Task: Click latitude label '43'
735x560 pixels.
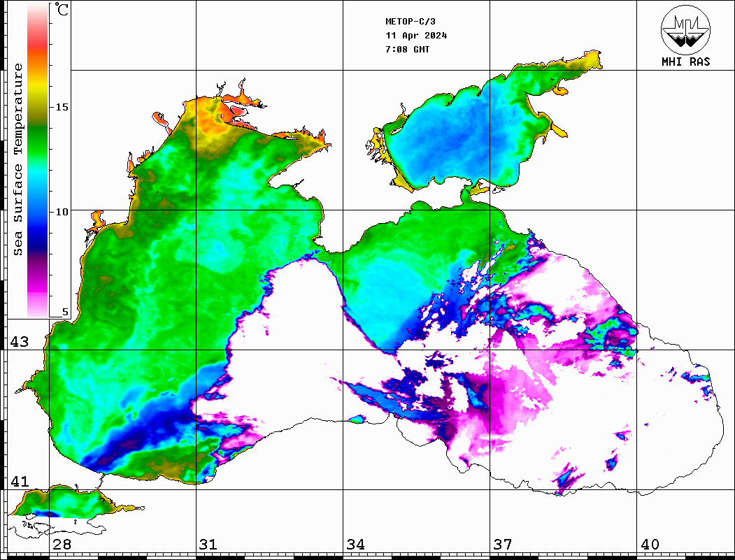Action: 20,342
